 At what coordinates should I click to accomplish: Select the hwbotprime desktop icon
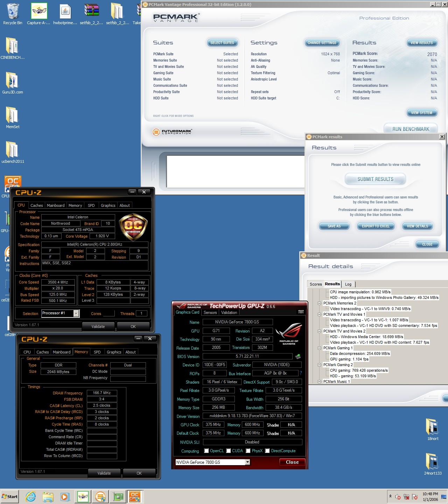65,14
